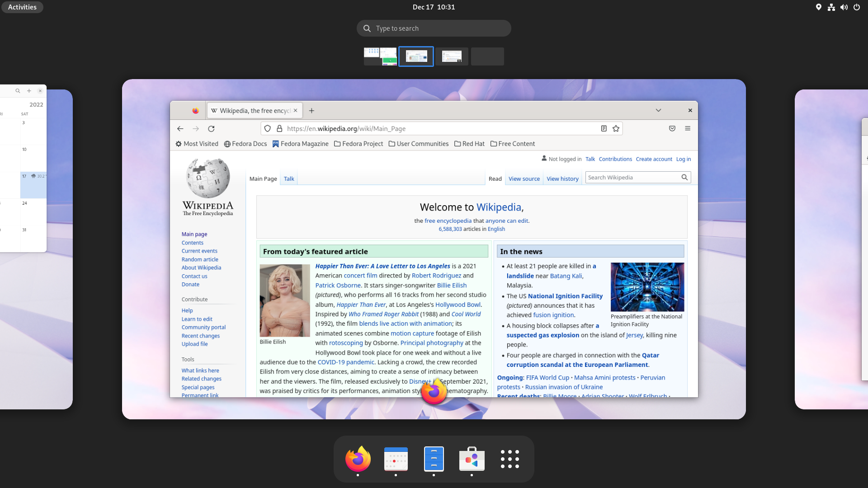
Task: Expand the list all tabs chevron
Action: (x=658, y=111)
